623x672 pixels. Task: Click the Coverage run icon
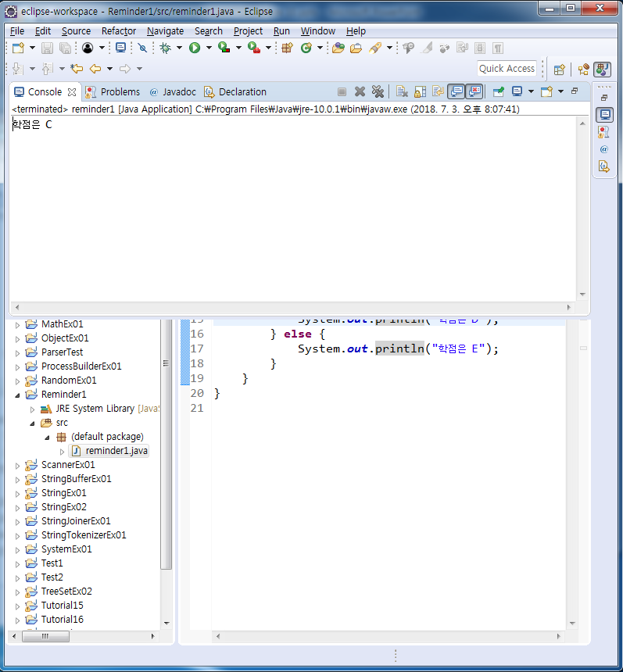(x=224, y=48)
